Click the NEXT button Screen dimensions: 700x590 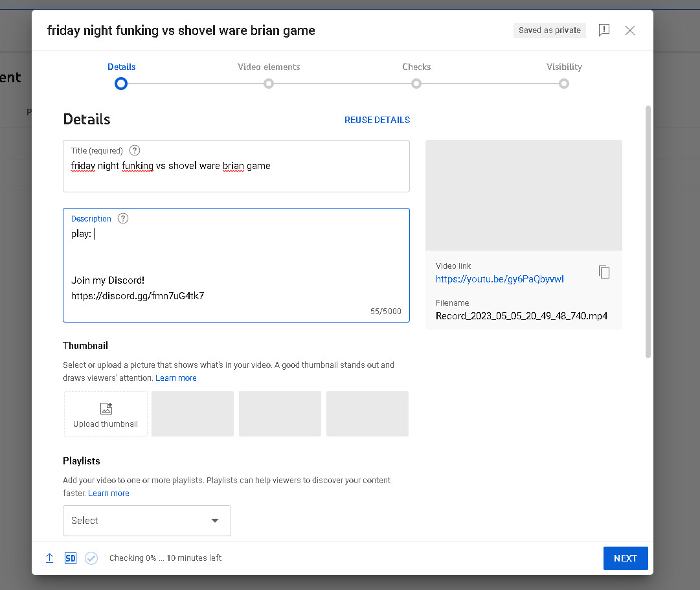point(626,558)
